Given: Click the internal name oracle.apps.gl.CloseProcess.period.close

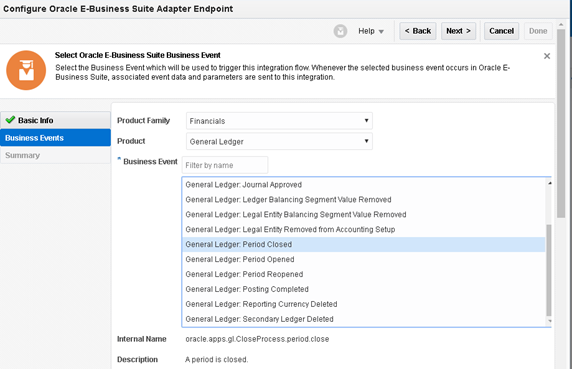Looking at the screenshot, I should (x=257, y=339).
